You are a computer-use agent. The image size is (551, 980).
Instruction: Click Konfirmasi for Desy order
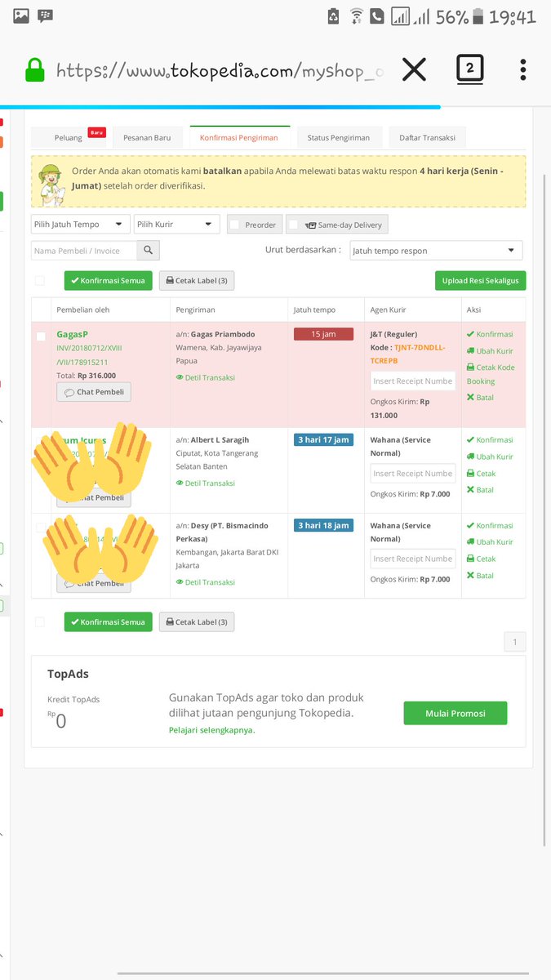click(490, 526)
